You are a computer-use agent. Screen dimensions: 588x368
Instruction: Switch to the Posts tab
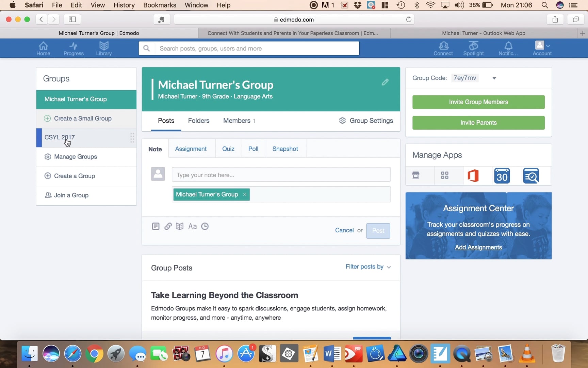[166, 121]
